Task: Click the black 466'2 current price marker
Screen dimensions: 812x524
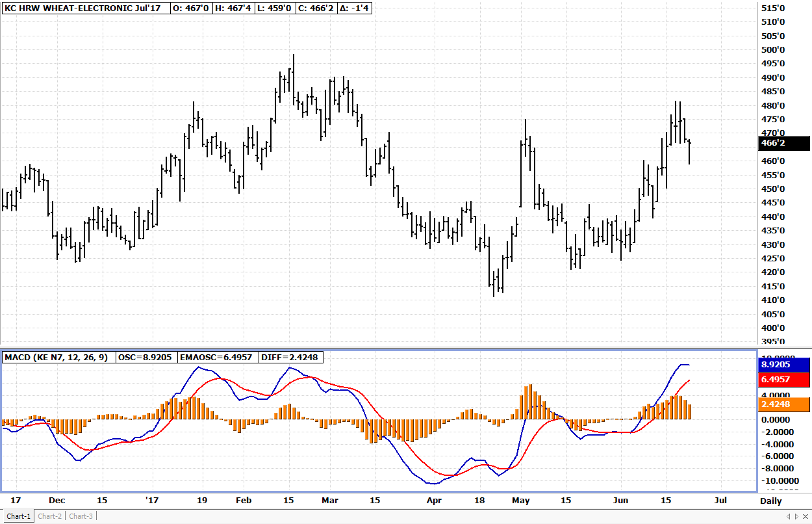Action: [784, 144]
